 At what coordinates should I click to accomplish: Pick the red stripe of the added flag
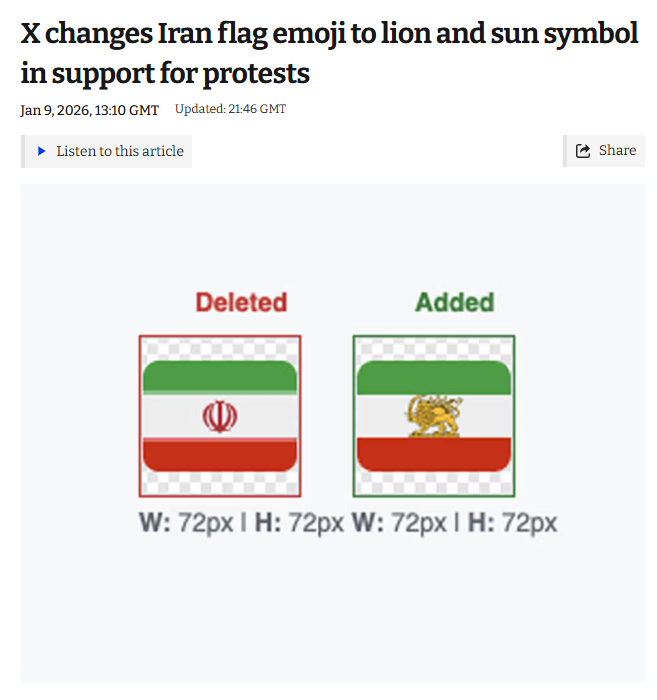coord(434,453)
